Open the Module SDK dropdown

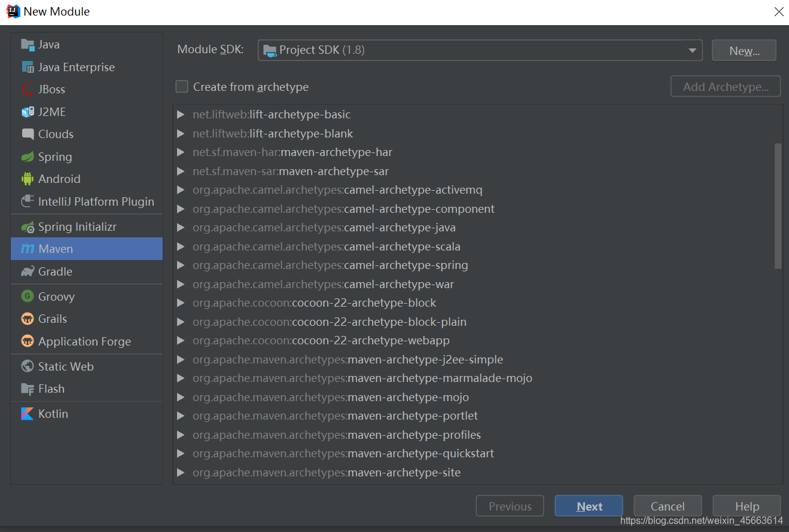tap(692, 50)
